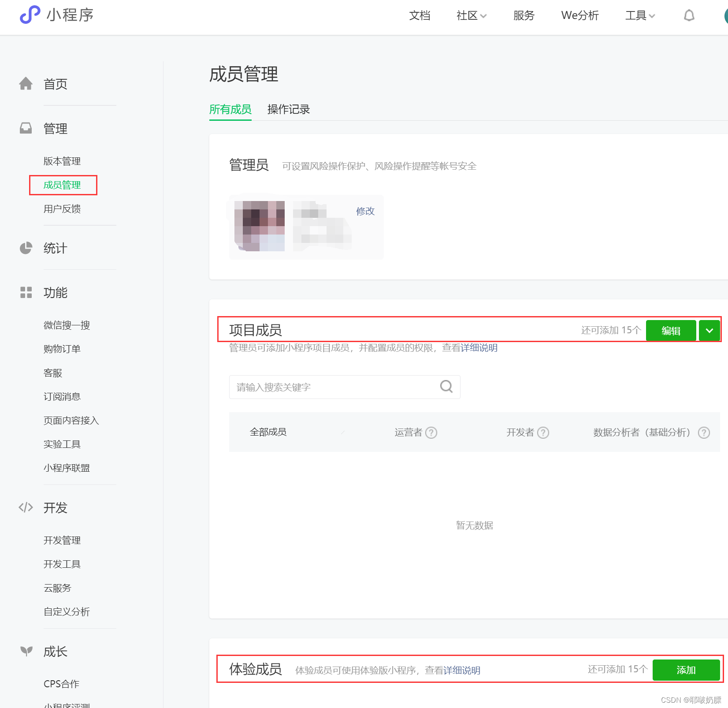Click the administrator avatar thumbnail

(x=260, y=226)
